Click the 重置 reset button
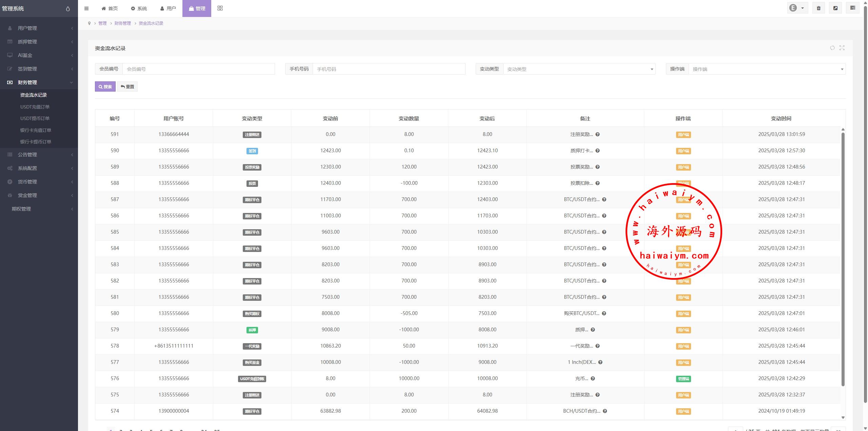Viewport: 868px width, 431px height. [127, 87]
